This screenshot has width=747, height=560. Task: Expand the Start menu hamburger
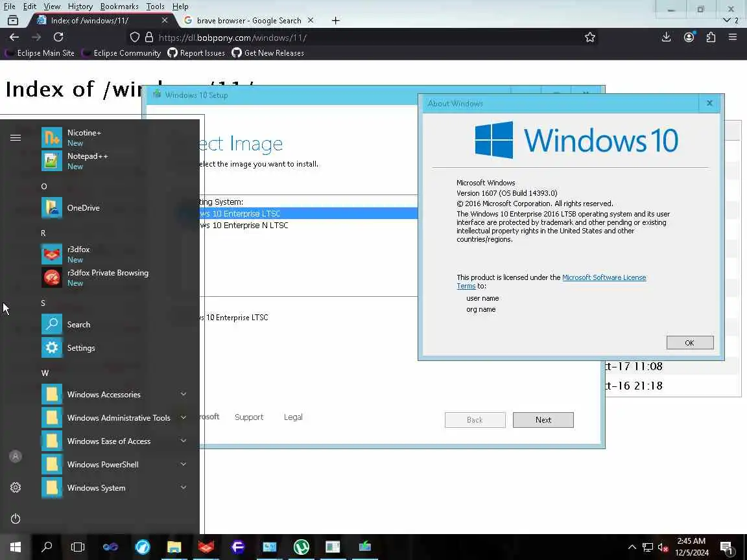[x=16, y=137]
